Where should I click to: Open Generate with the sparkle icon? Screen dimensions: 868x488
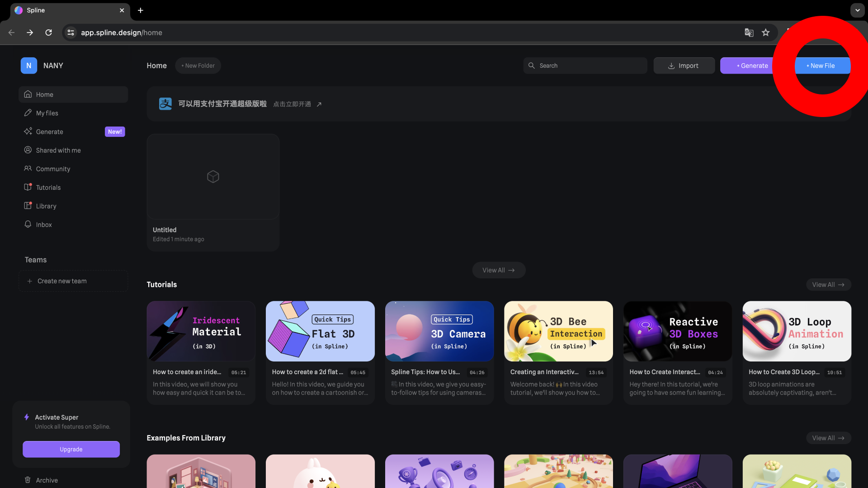point(28,131)
